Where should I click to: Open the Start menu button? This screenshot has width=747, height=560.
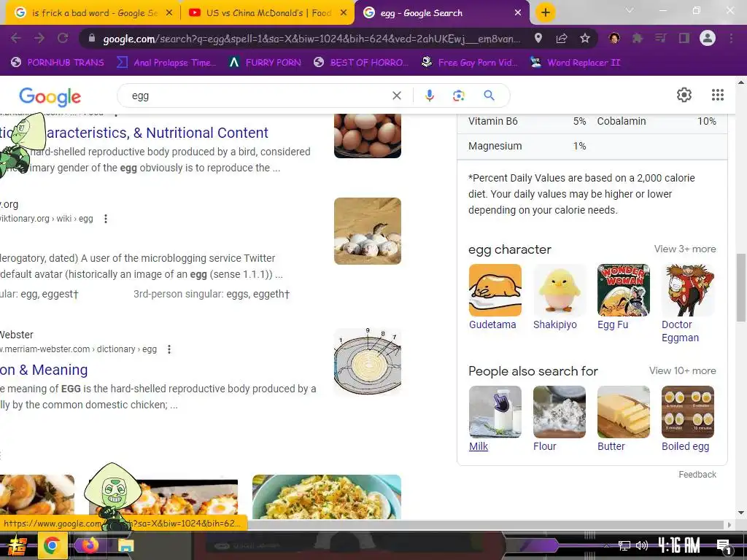pos(18,545)
